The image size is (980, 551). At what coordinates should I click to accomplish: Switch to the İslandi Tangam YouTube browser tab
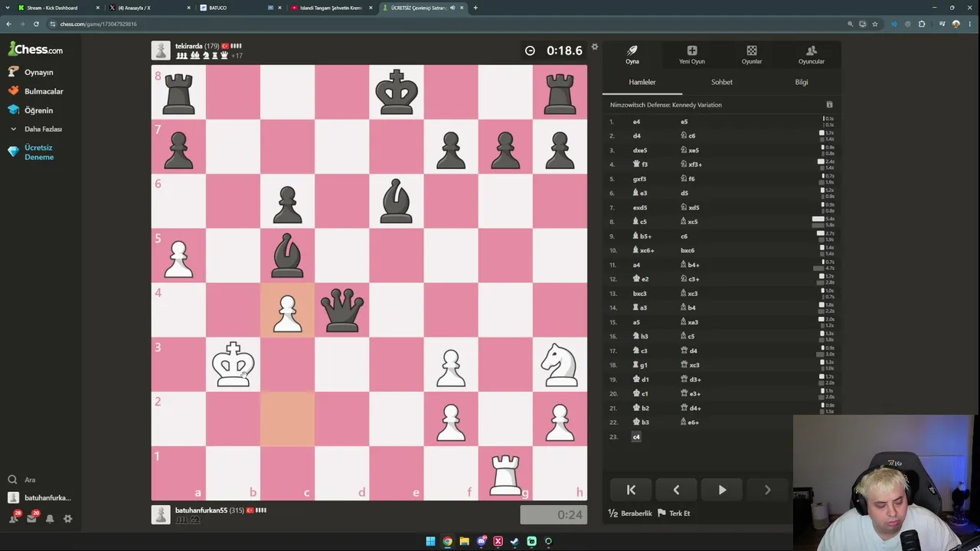tap(331, 8)
